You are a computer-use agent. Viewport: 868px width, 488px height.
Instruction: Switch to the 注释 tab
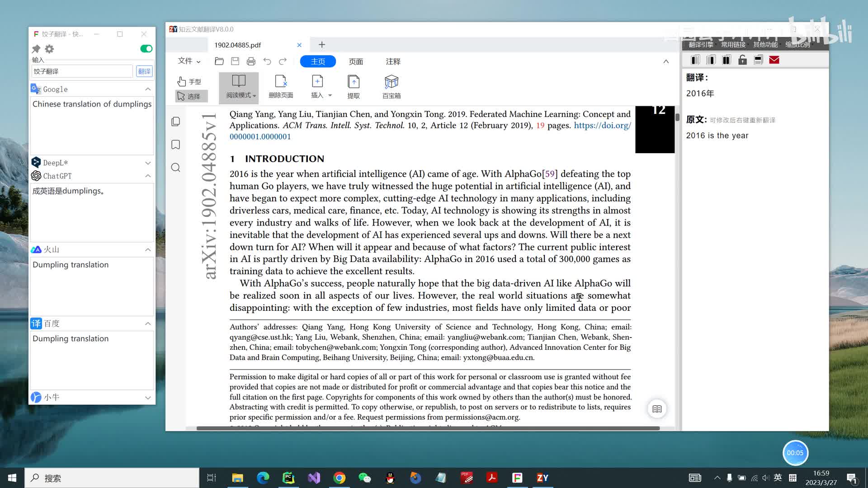(393, 61)
